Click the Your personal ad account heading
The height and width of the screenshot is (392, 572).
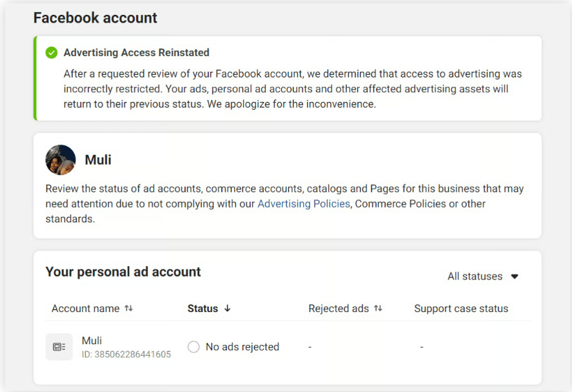tap(123, 273)
